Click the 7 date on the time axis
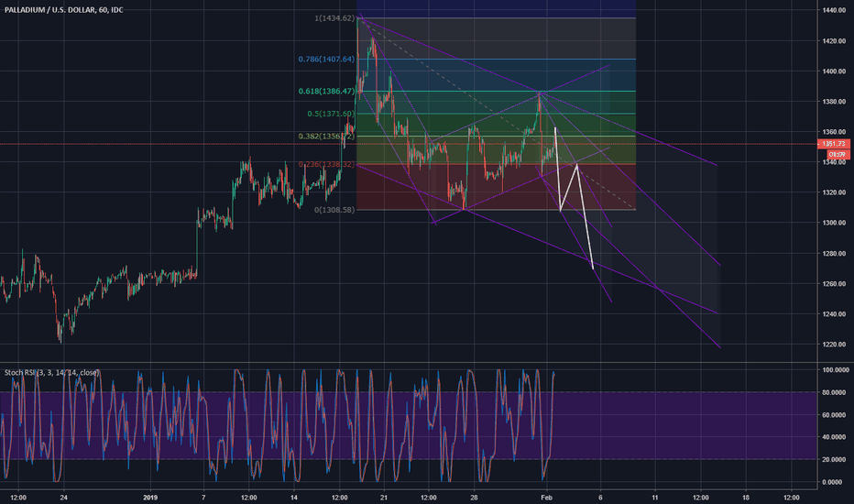Image resolution: width=854 pixels, height=504 pixels. (203, 498)
